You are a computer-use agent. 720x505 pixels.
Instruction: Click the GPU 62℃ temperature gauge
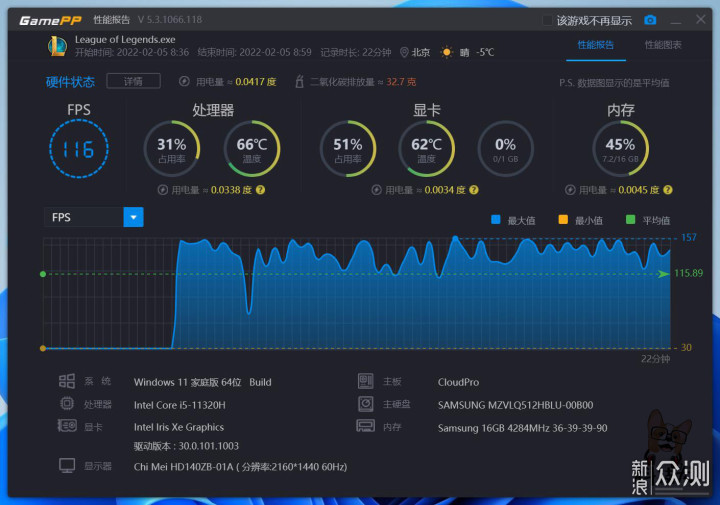(426, 149)
